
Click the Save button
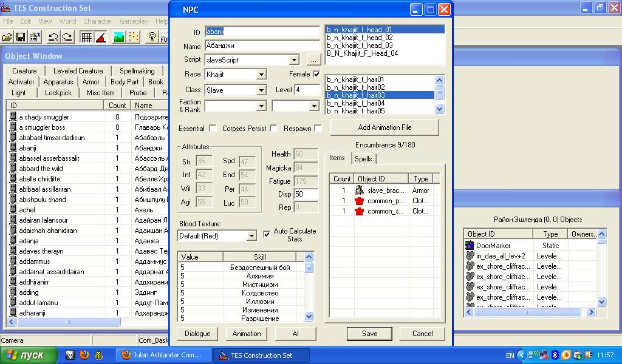tap(369, 334)
